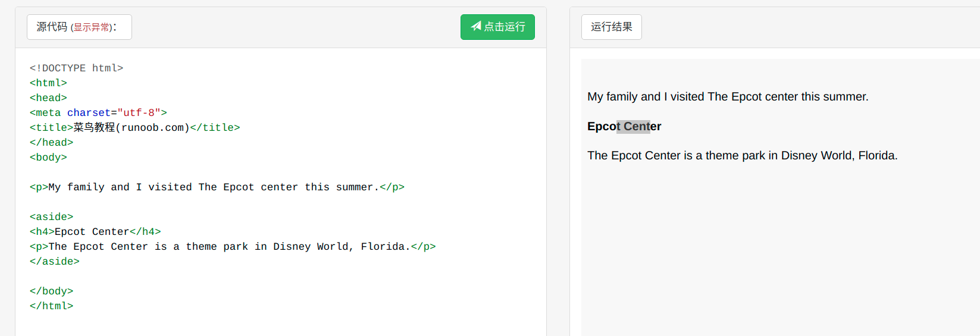Viewport: 980px width, 336px height.
Task: Click the closing head tag line
Action: pos(51,142)
